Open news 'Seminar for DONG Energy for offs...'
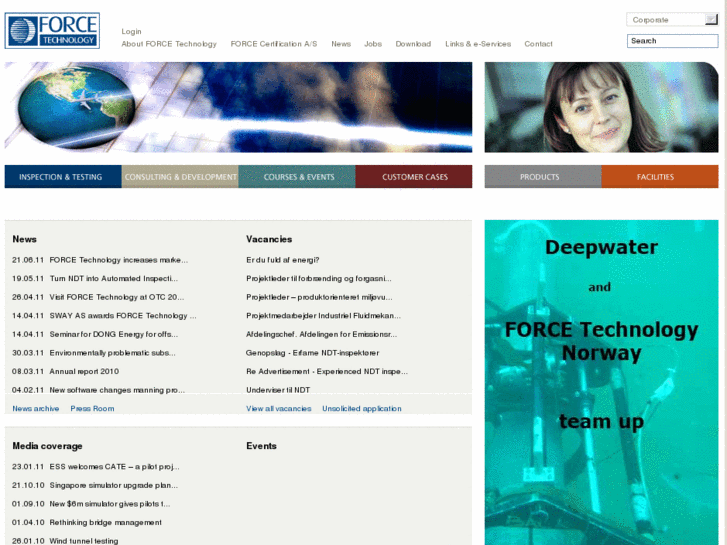Image resolution: width=727 pixels, height=545 pixels. click(114, 334)
